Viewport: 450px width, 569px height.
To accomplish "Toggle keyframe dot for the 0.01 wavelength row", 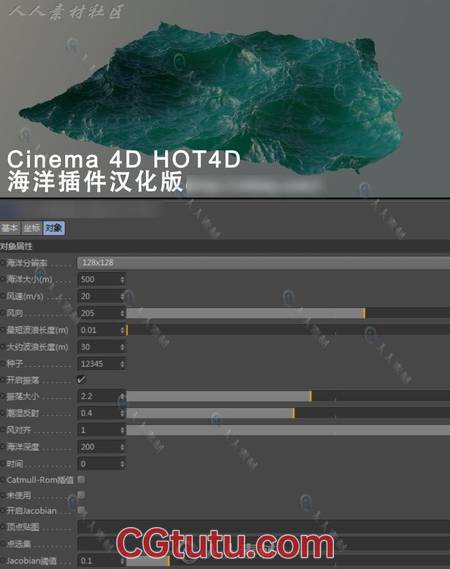I will click(3, 330).
